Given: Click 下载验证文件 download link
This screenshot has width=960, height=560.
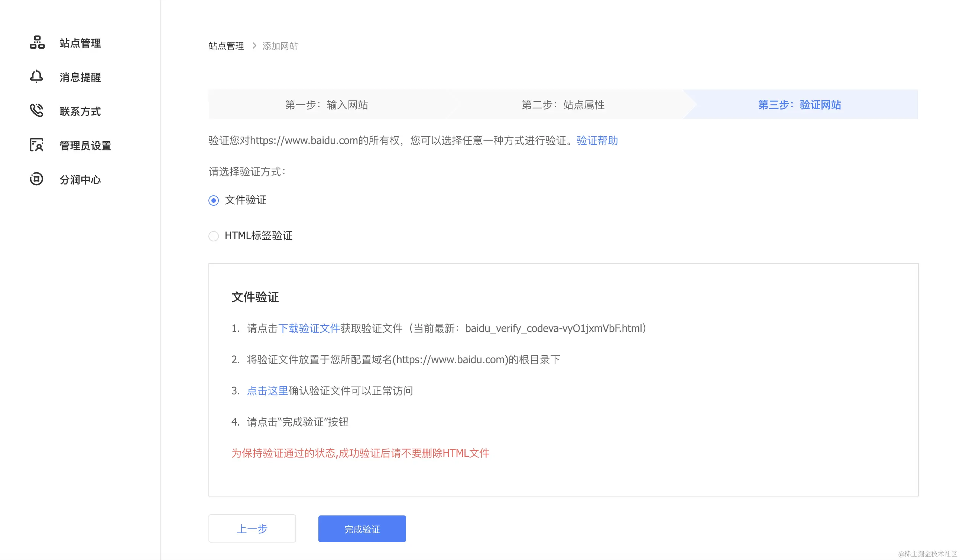Looking at the screenshot, I should tap(309, 329).
